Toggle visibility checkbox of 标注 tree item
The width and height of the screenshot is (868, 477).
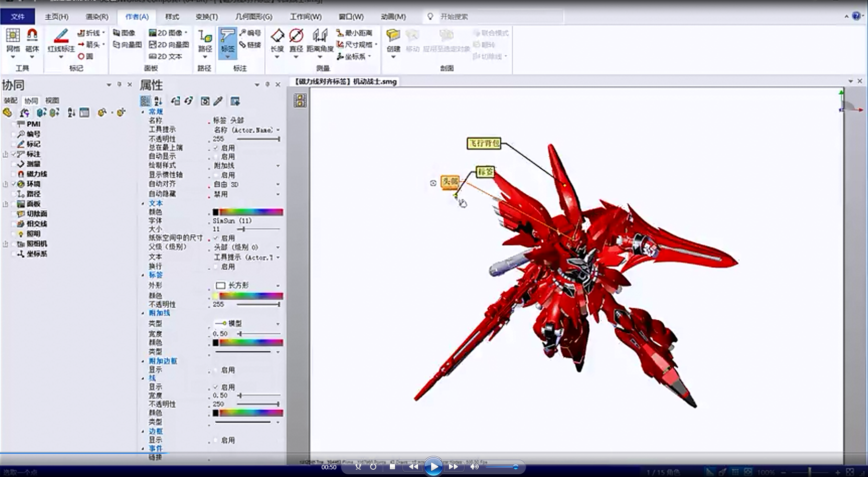point(13,154)
